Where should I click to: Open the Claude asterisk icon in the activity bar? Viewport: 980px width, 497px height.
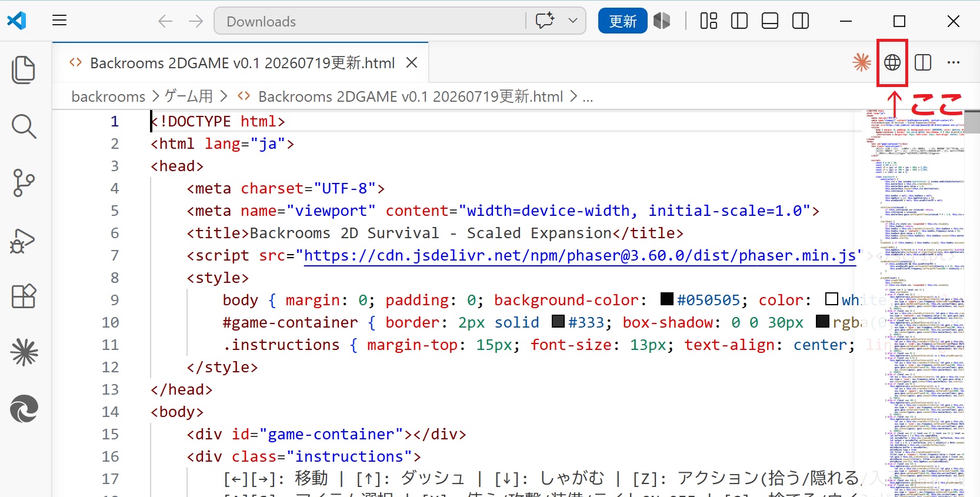pos(24,353)
